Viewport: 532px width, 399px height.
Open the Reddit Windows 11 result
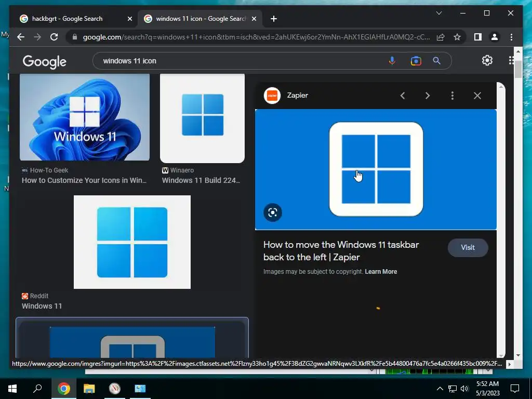click(42, 306)
